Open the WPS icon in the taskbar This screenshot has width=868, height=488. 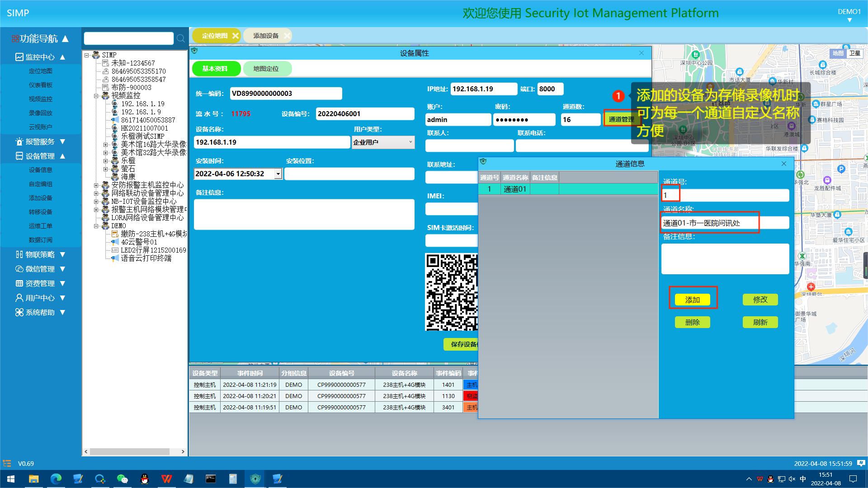pyautogui.click(x=166, y=479)
